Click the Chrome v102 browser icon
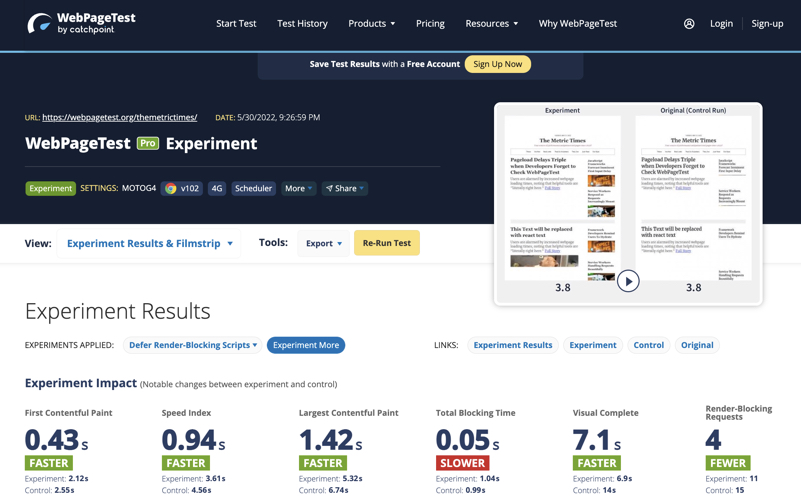 (x=171, y=188)
